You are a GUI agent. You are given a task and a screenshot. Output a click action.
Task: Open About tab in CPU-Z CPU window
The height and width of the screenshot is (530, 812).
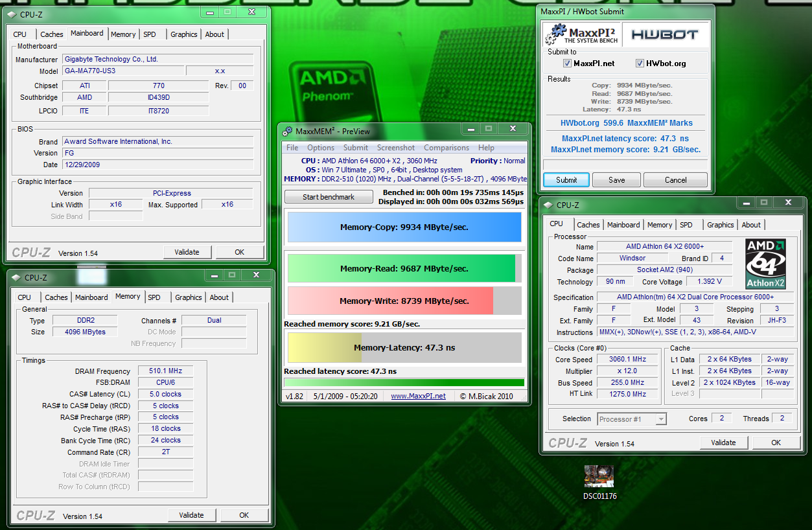tap(751, 225)
